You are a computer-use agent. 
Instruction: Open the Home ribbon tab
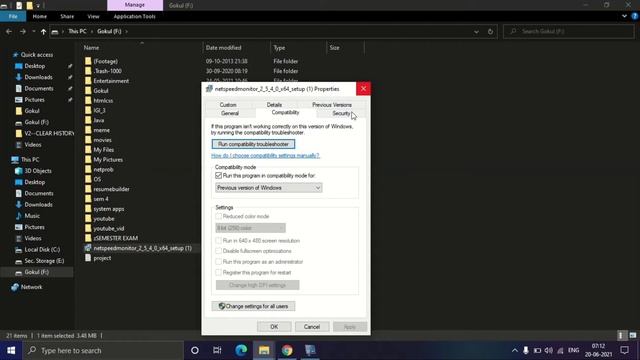40,16
